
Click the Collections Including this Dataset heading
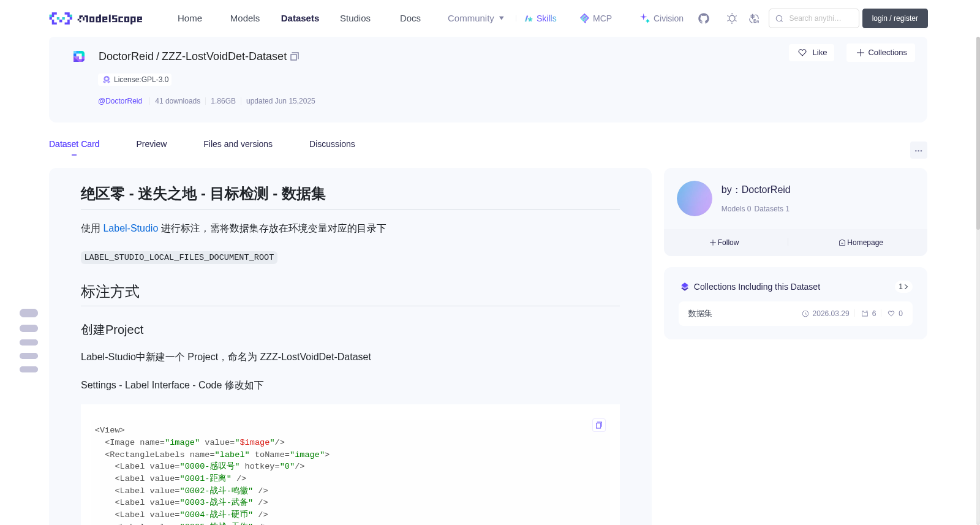[x=757, y=287]
